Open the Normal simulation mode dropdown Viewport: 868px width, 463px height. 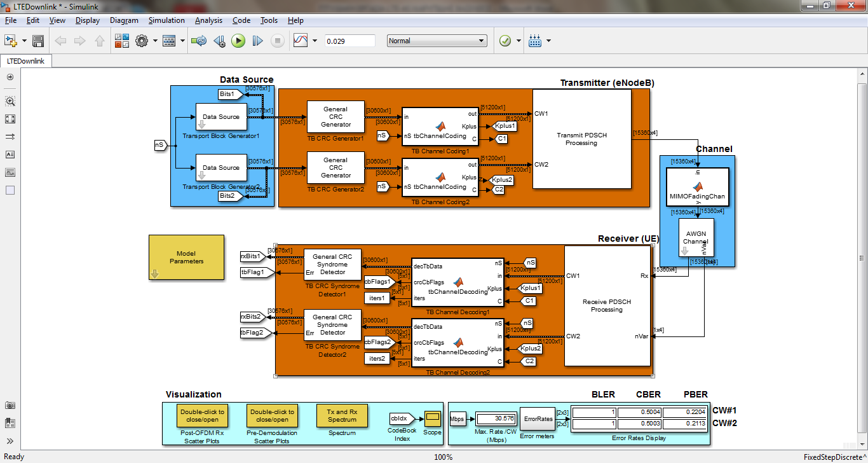tap(437, 41)
